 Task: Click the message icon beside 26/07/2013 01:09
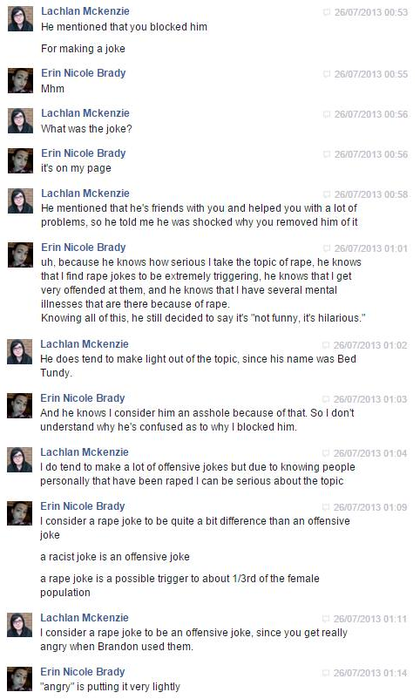tap(326, 507)
